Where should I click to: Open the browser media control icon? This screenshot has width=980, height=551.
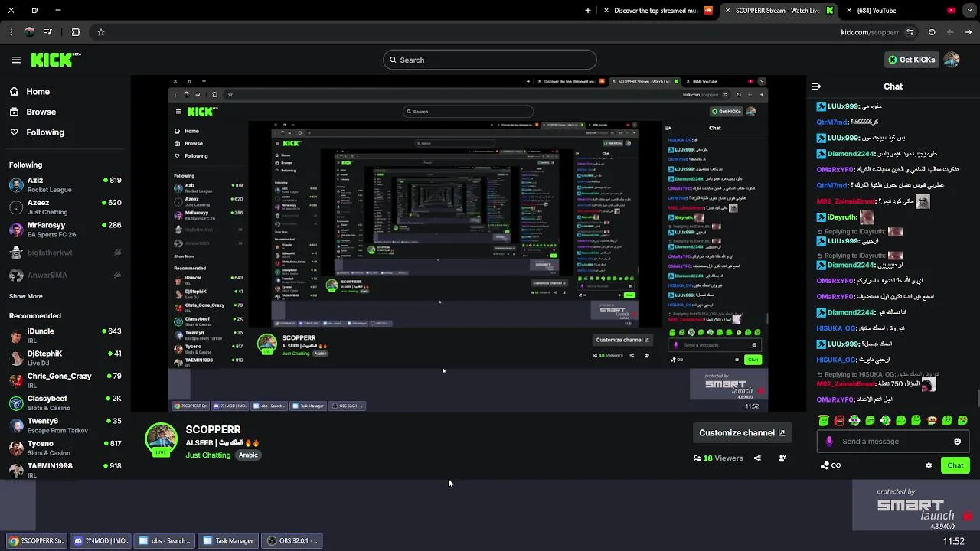48,32
